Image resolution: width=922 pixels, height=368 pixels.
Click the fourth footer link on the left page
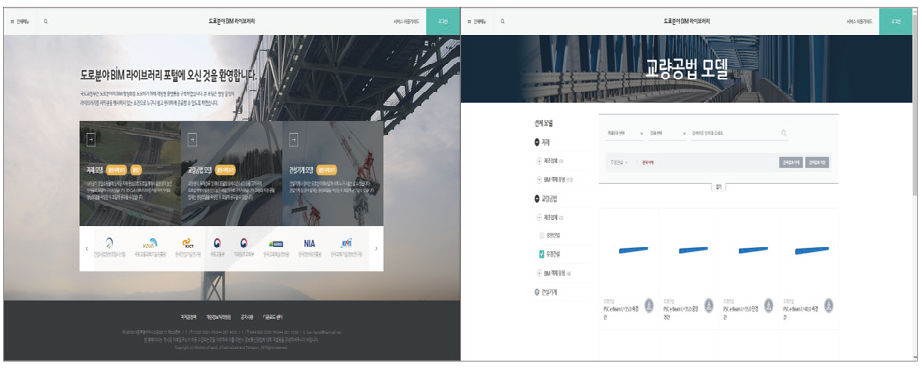click(273, 316)
